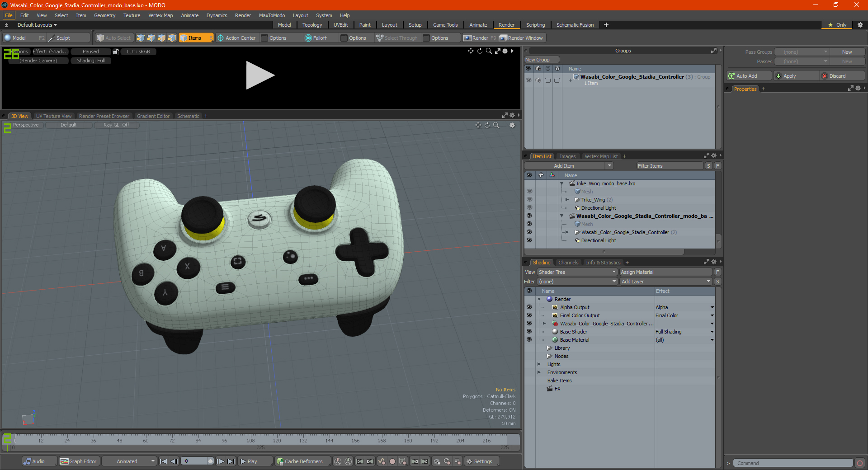Switch to the Channels tab
868x470 pixels.
pos(568,263)
